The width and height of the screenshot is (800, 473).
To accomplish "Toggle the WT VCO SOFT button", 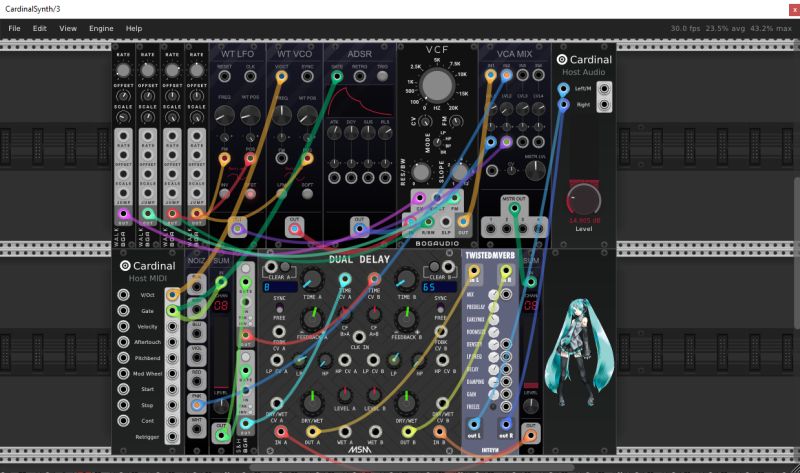I will click(x=307, y=194).
